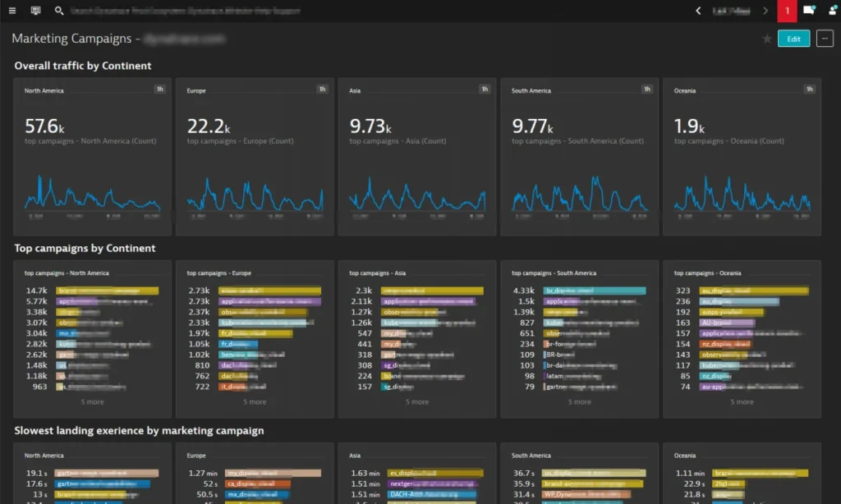The width and height of the screenshot is (841, 504).
Task: Expand 5 more under Oceania top campaigns
Action: [742, 401]
